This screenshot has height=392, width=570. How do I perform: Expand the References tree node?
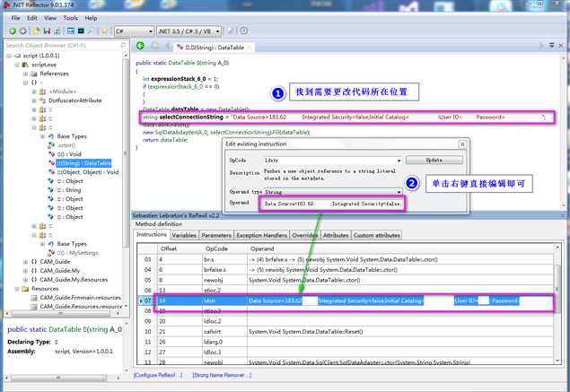point(25,74)
